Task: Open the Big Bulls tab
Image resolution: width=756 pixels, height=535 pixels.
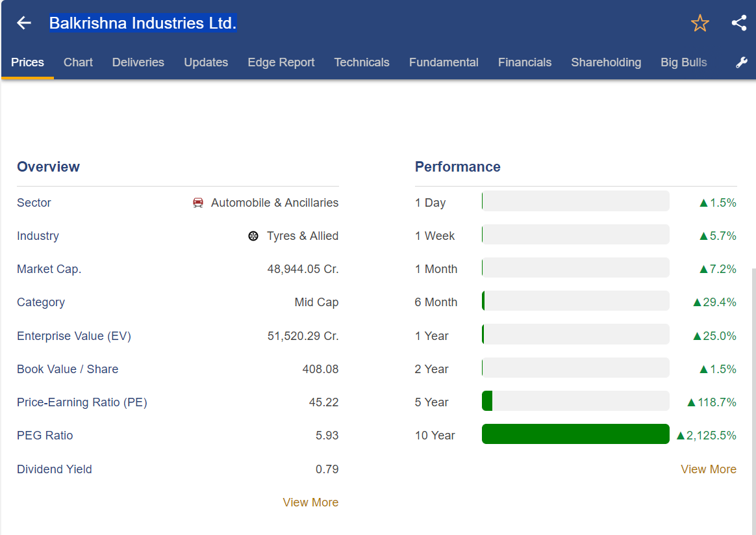Action: click(684, 62)
